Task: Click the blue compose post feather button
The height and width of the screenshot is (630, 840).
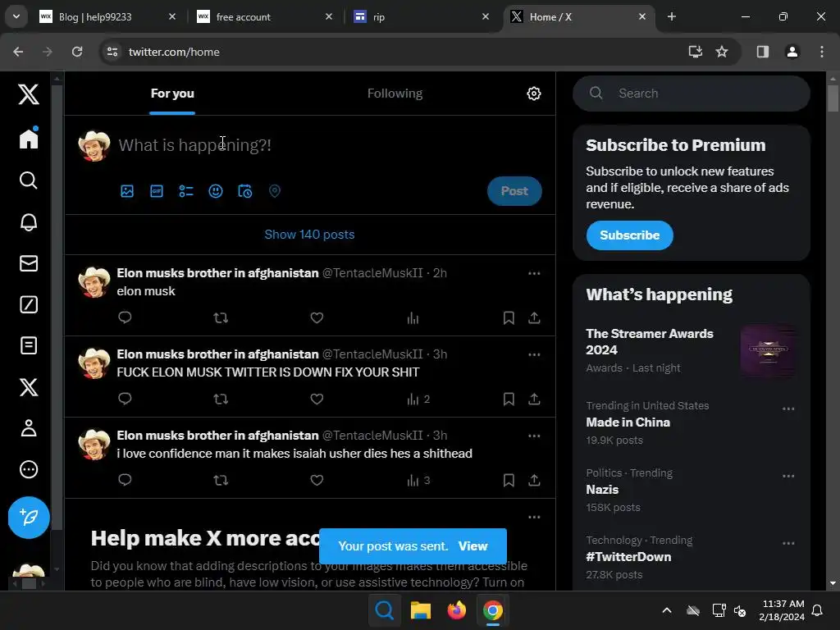Action: [29, 518]
